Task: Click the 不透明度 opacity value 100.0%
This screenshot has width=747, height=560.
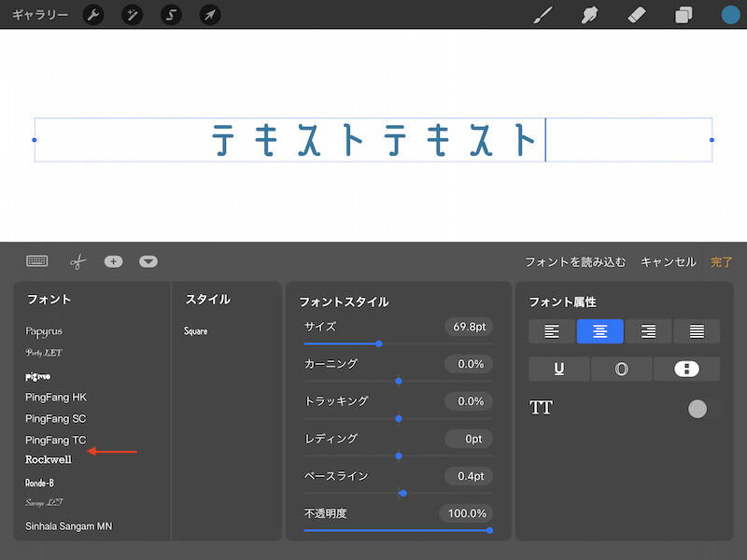Action: [466, 513]
